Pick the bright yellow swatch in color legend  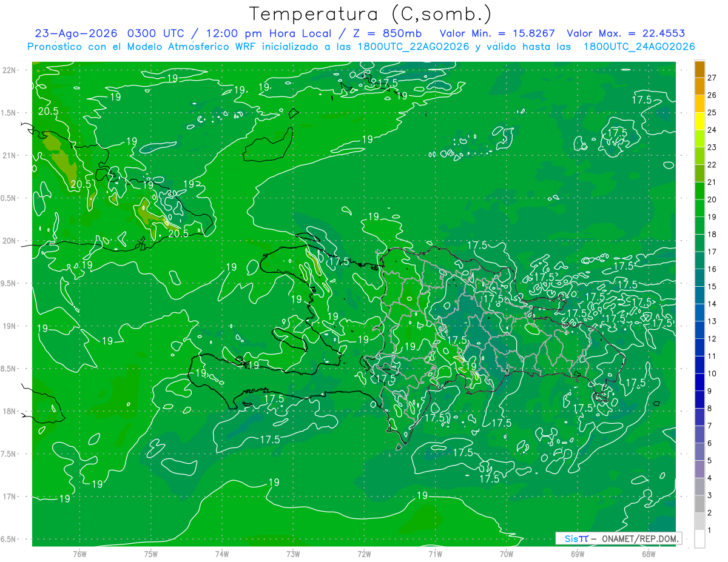click(699, 121)
